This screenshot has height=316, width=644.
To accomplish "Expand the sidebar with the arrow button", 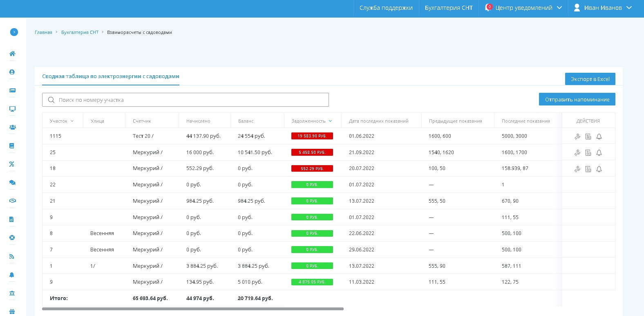I will 14,32.
